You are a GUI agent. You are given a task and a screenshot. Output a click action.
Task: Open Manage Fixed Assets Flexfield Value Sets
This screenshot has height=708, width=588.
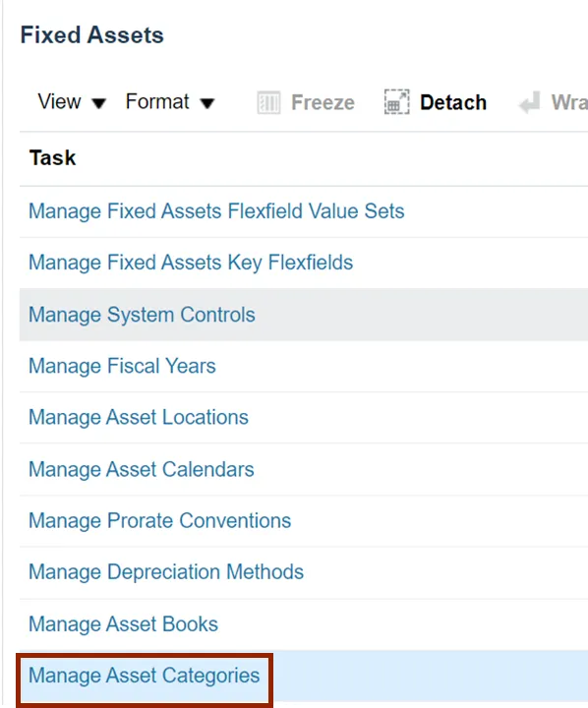tap(216, 211)
